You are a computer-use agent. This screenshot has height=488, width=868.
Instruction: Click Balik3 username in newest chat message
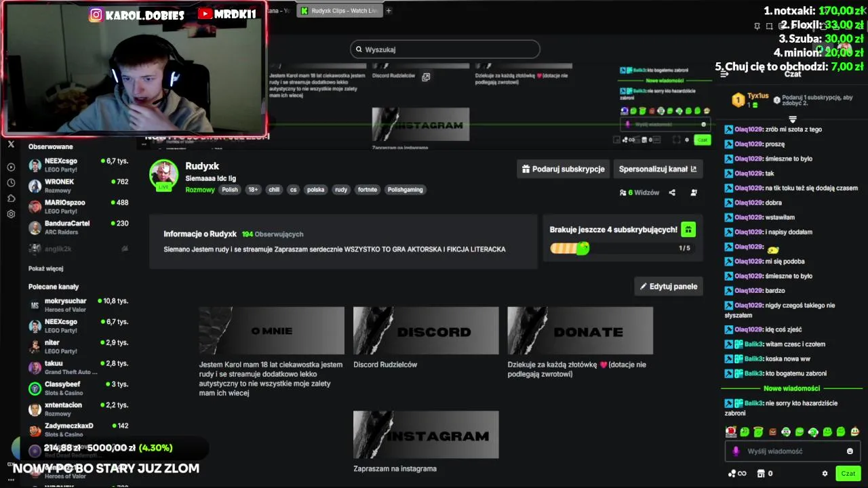[x=753, y=403]
